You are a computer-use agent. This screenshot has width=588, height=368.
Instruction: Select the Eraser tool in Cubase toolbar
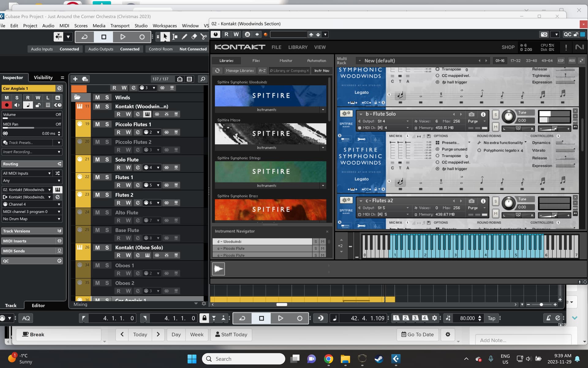pyautogui.click(x=194, y=36)
